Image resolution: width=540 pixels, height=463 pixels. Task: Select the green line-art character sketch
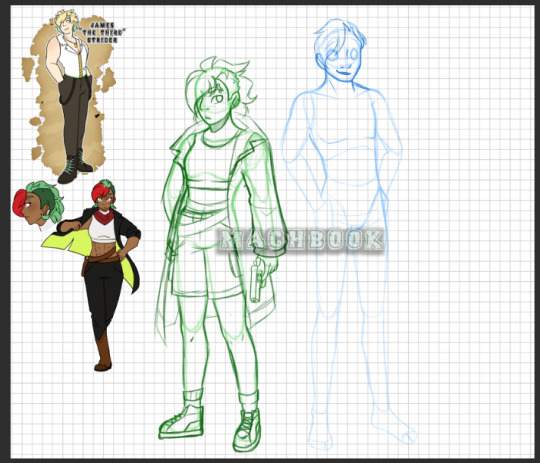[220, 254]
